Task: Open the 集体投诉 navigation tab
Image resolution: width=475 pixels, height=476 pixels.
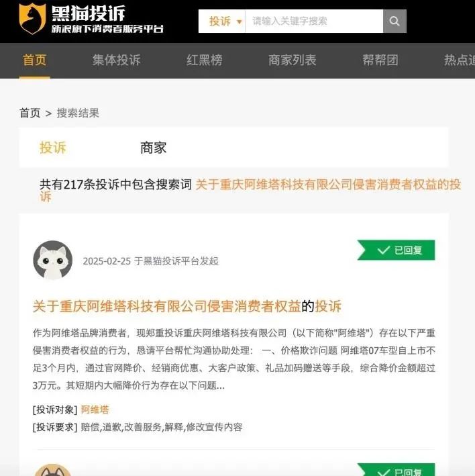Action: click(117, 60)
